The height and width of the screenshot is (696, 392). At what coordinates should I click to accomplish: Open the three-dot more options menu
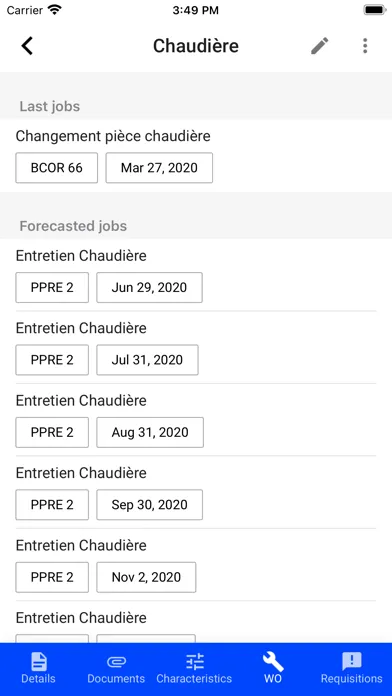365,46
